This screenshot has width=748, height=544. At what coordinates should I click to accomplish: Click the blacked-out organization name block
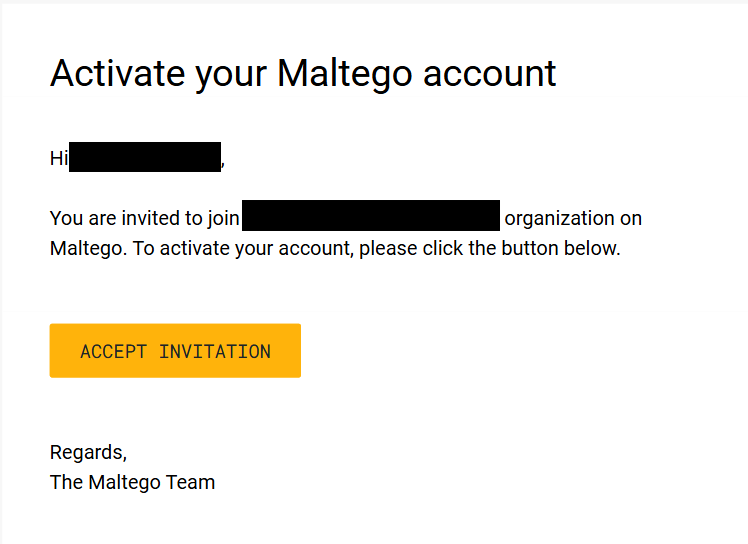point(371,216)
